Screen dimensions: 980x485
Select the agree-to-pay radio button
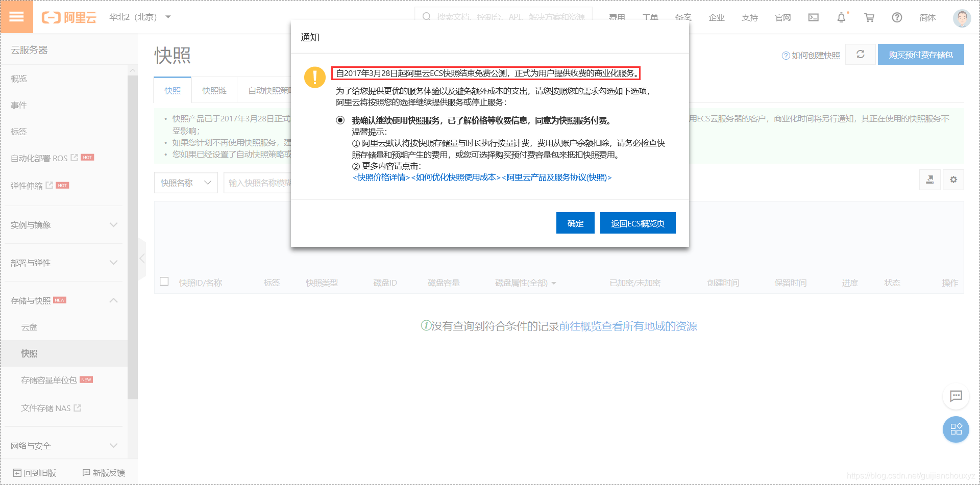[x=340, y=120]
